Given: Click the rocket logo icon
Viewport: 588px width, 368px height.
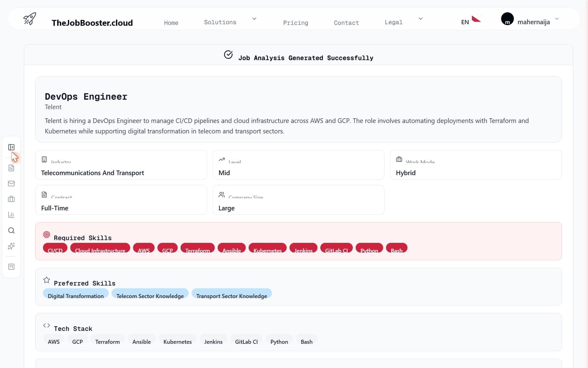Looking at the screenshot, I should [x=30, y=19].
